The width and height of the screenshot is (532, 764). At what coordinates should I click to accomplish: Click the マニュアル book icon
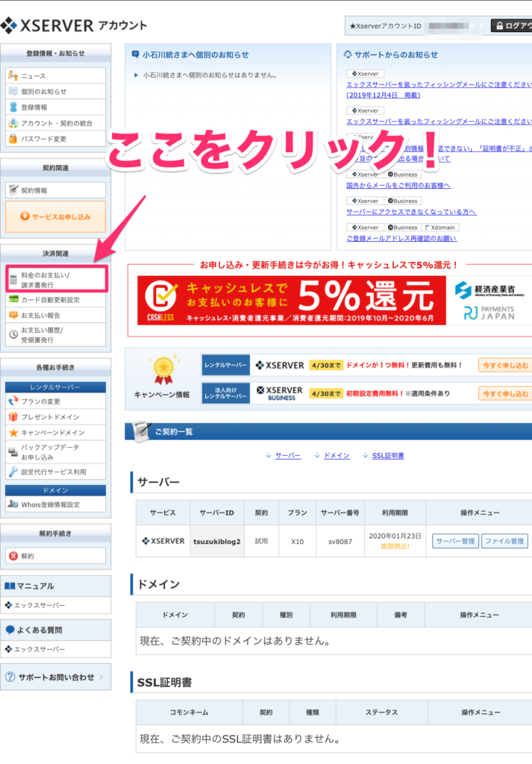pos(10,586)
